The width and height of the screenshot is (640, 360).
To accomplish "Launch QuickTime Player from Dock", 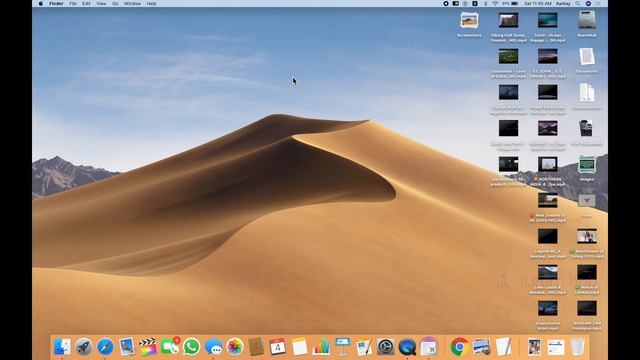I will point(407,347).
